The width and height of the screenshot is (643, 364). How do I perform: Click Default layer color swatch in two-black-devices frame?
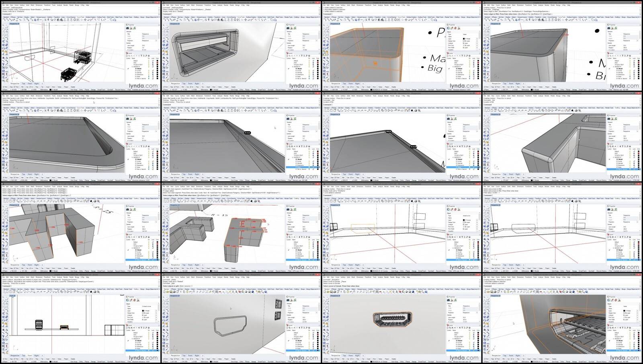(157, 61)
